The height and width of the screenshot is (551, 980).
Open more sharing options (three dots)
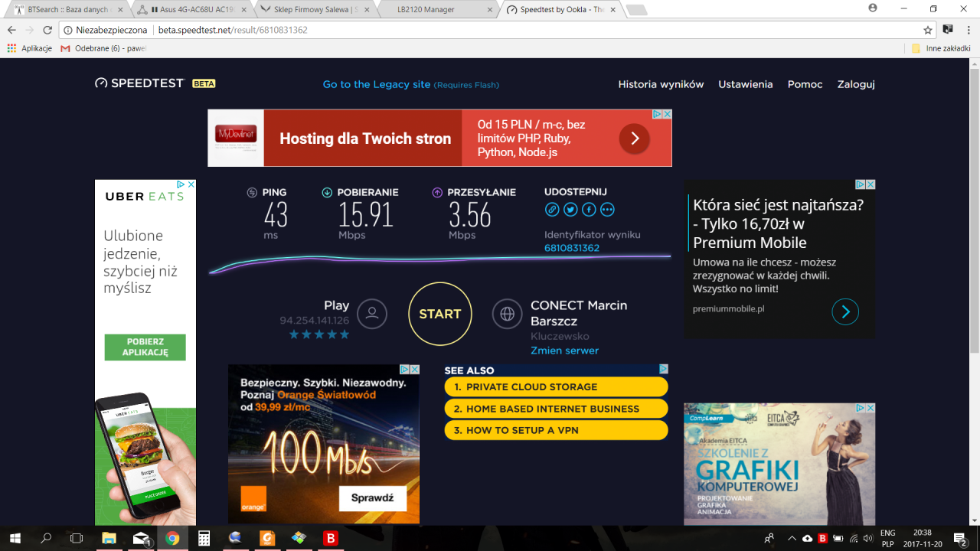click(607, 209)
